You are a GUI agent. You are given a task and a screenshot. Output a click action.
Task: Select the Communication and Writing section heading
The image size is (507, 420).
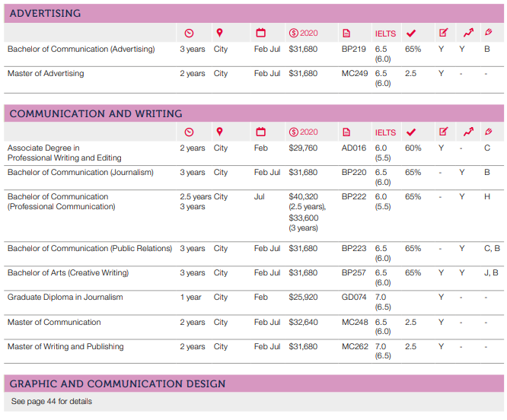[95, 113]
